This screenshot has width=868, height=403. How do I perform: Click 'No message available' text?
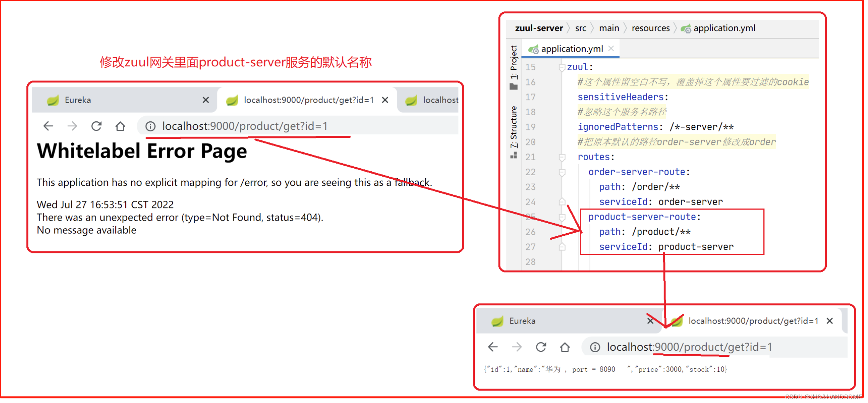86,230
